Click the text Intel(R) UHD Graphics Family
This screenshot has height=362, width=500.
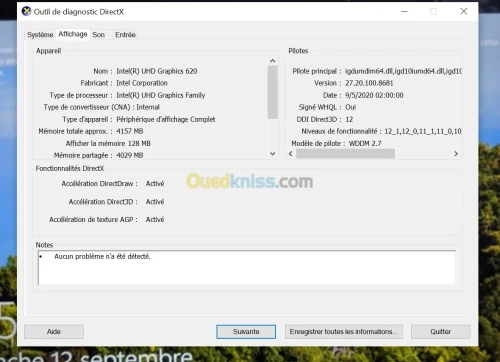point(160,95)
